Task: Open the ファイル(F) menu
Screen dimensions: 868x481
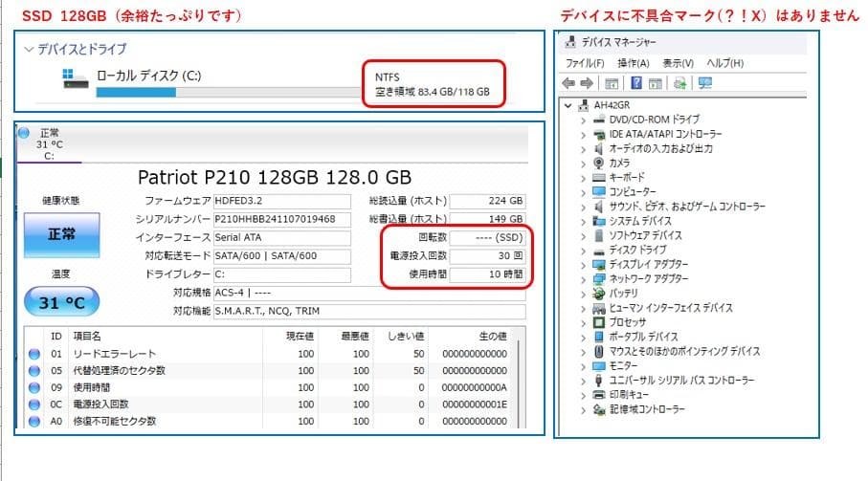Action: point(585,63)
